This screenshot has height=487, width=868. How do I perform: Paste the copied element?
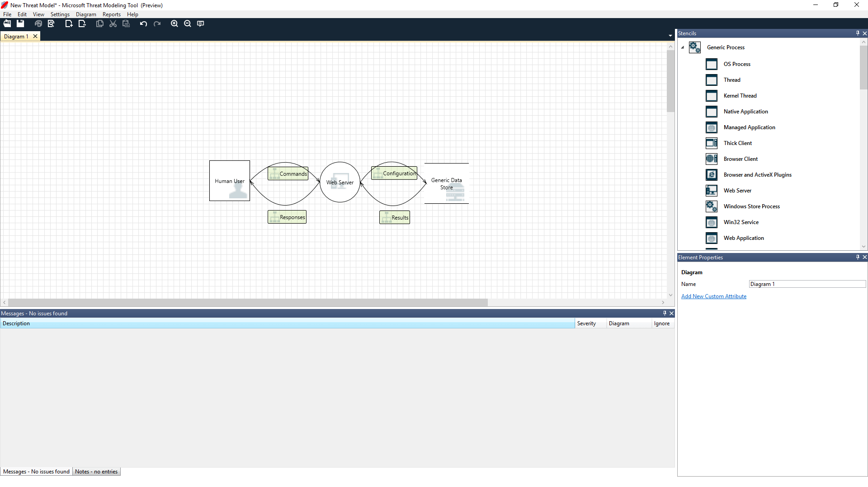click(x=127, y=23)
